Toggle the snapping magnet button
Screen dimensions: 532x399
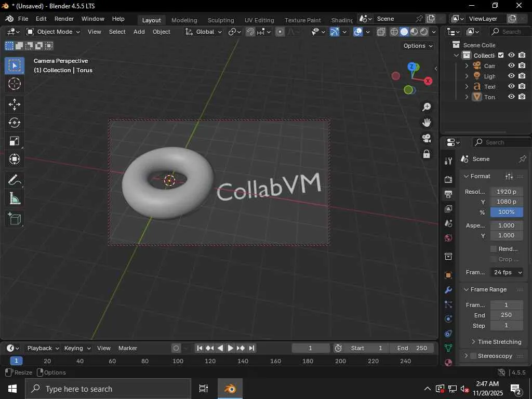pos(250,32)
